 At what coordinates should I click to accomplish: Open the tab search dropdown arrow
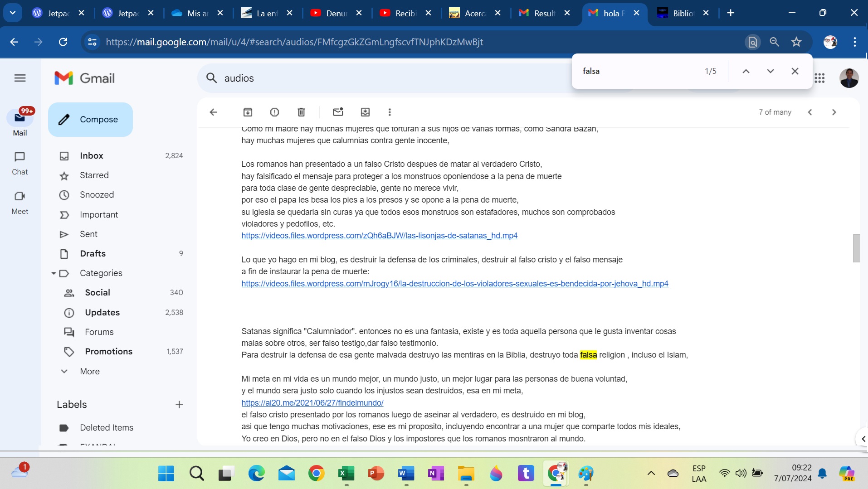[13, 13]
